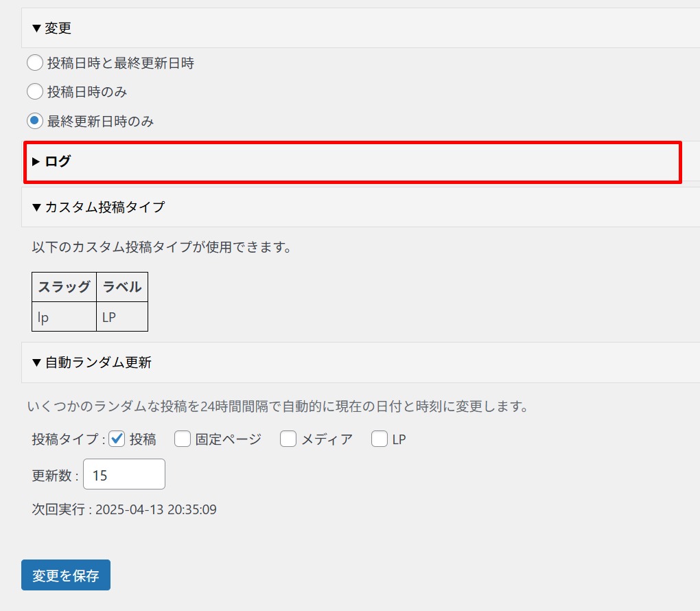The image size is (700, 611).
Task: Select 最終更新日時のみ radio option
Action: pyautogui.click(x=35, y=121)
